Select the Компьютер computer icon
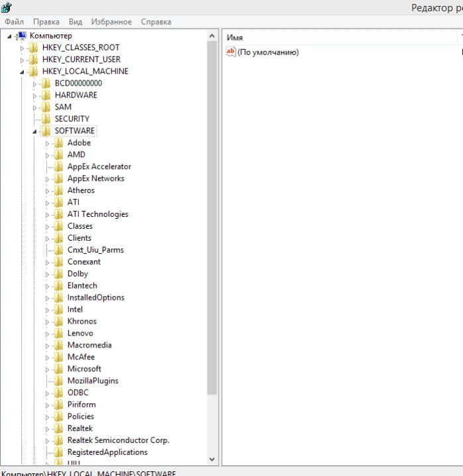 [22, 36]
